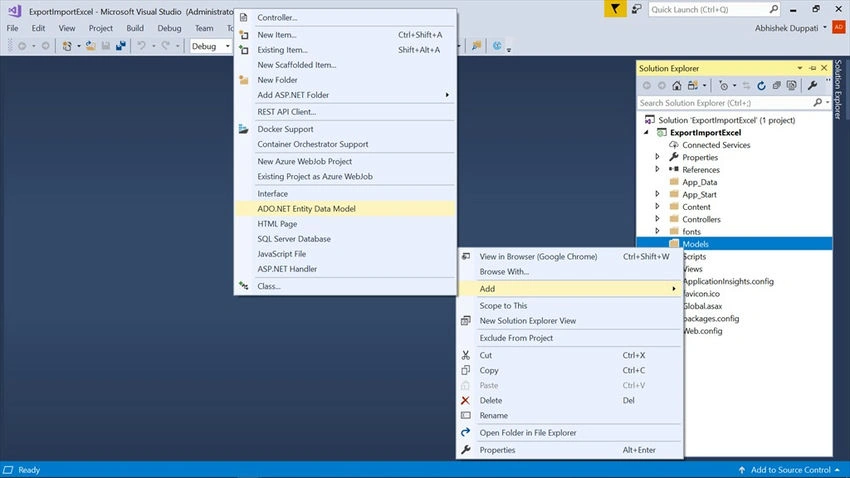Select Docker Support menu entry
850x478 pixels.
pyautogui.click(x=345, y=129)
